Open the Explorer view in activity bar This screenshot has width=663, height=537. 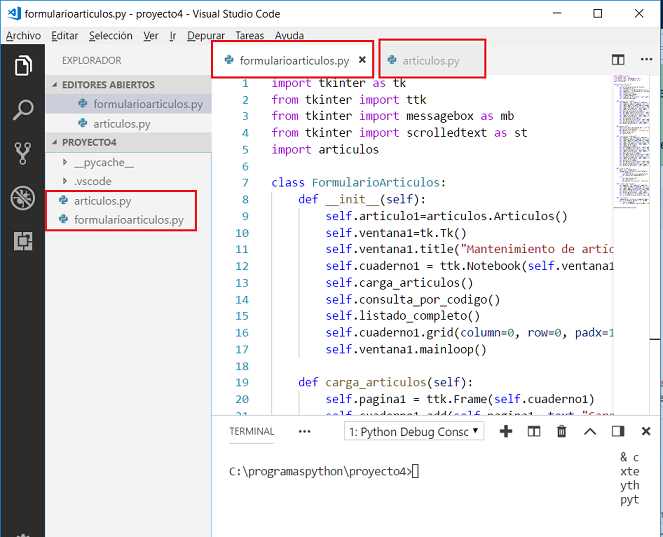[x=23, y=66]
